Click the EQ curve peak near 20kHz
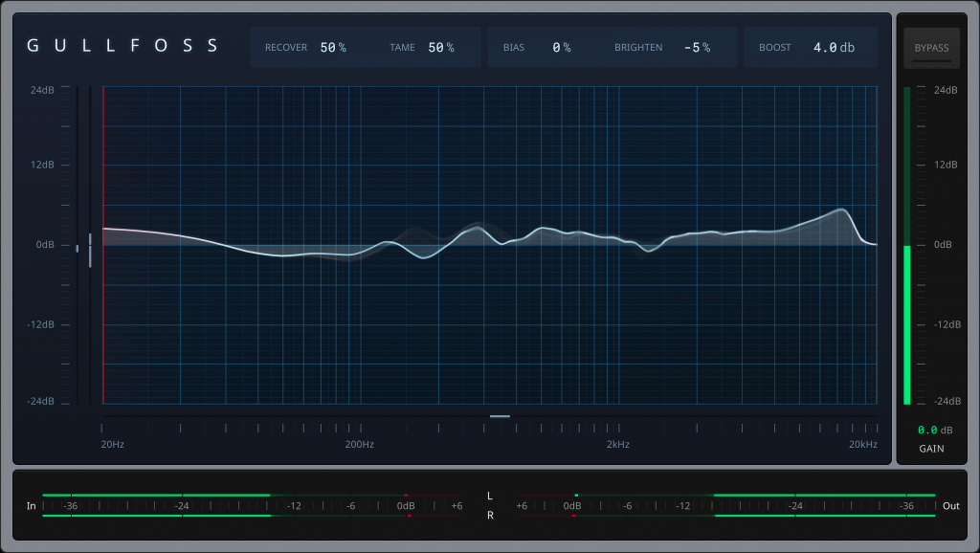980x553 pixels. pos(841,210)
